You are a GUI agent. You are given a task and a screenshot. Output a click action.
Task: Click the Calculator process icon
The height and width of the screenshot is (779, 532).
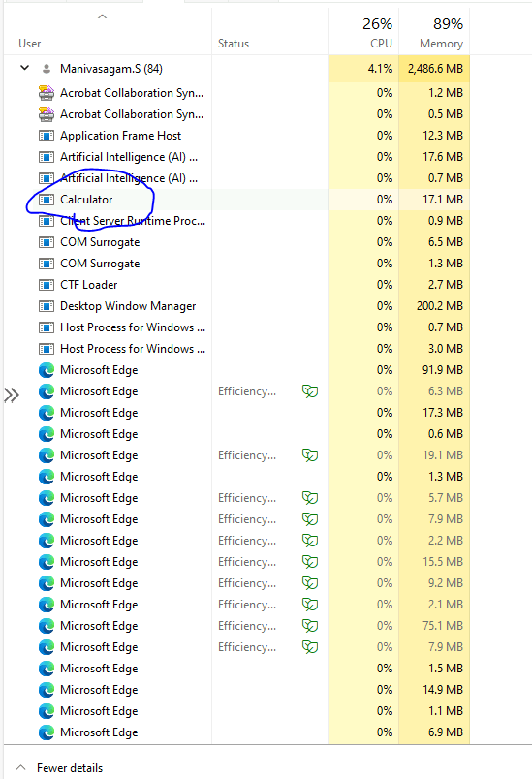[47, 200]
